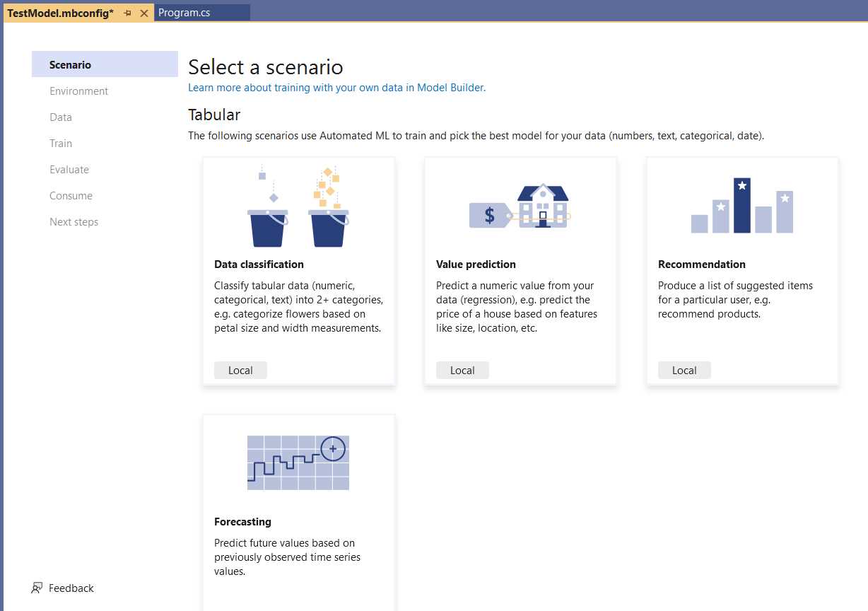Close the TestModel.mbconfig tab
The width and height of the screenshot is (868, 611).
coord(143,13)
